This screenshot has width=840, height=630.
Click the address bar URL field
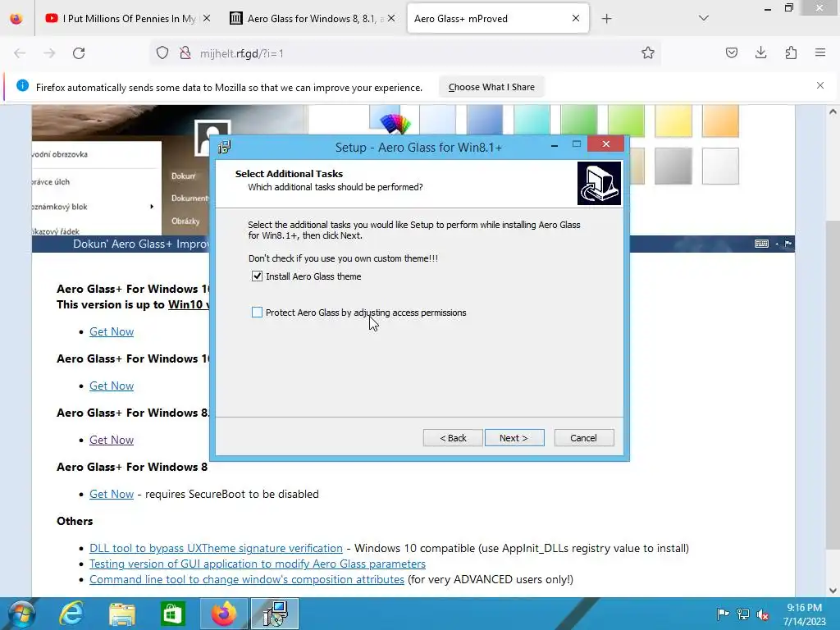pyautogui.click(x=407, y=53)
